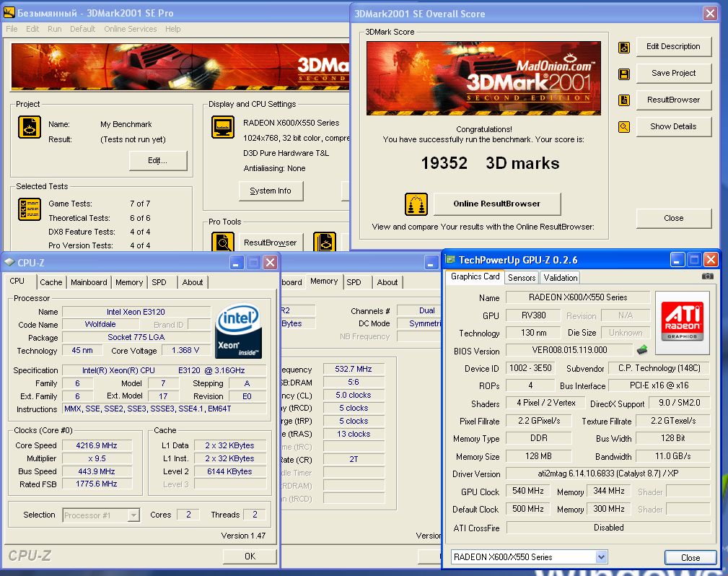Click OK button in CPU-Z
The height and width of the screenshot is (576, 728).
pyautogui.click(x=250, y=556)
